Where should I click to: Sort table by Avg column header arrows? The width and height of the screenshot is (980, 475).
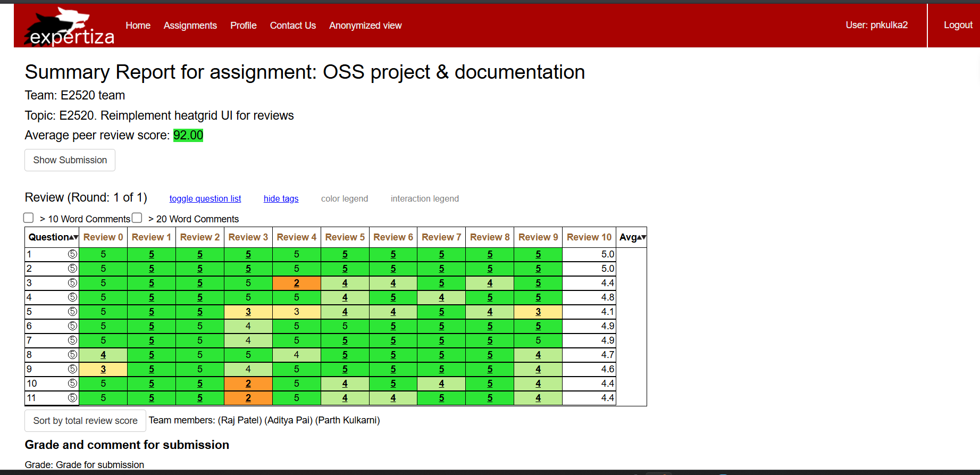point(643,237)
